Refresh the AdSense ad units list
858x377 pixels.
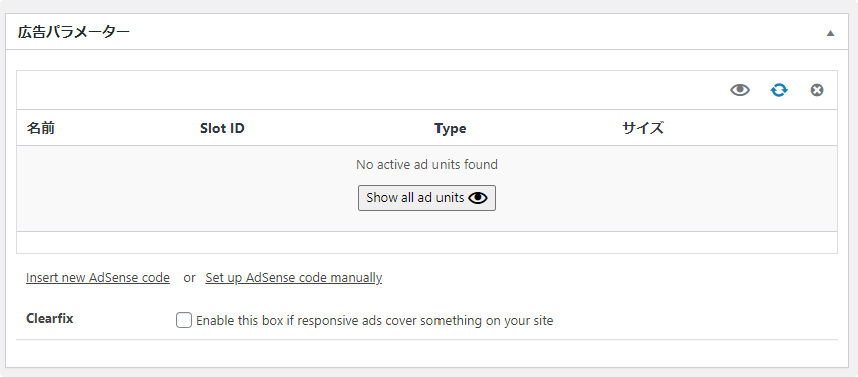click(x=779, y=90)
